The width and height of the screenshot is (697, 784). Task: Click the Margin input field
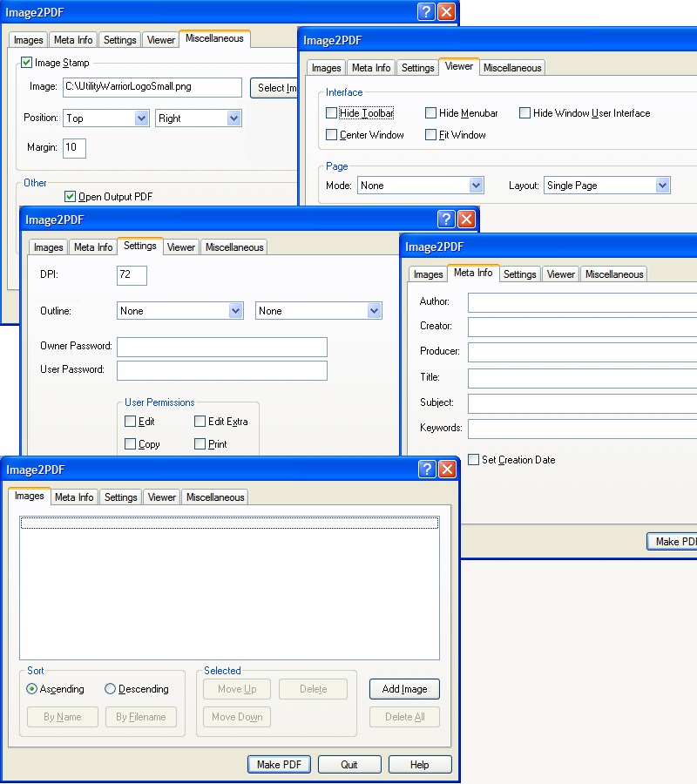tap(75, 148)
